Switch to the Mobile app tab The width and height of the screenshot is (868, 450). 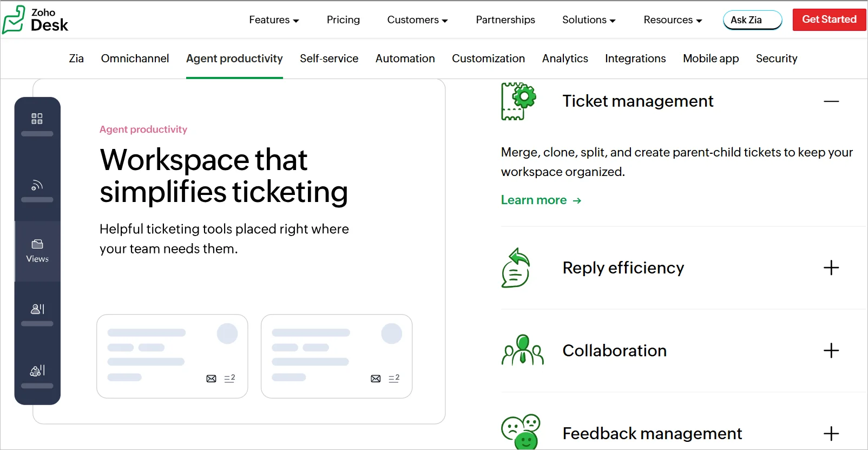(x=711, y=58)
